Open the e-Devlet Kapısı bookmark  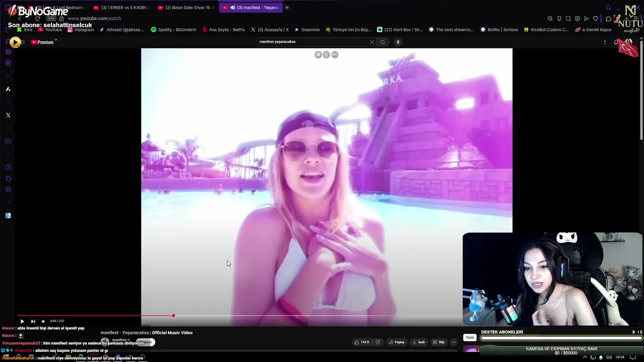[x=593, y=30]
